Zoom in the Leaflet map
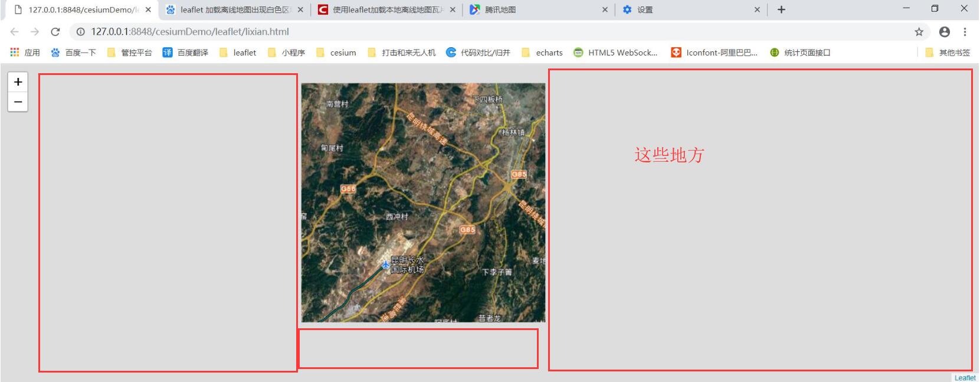Image resolution: width=980 pixels, height=382 pixels. [18, 81]
